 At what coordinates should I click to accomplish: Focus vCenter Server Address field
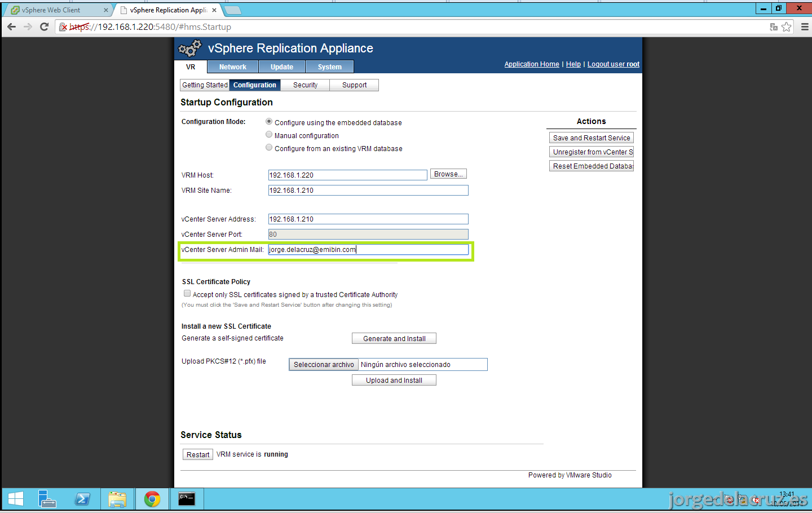click(x=368, y=219)
